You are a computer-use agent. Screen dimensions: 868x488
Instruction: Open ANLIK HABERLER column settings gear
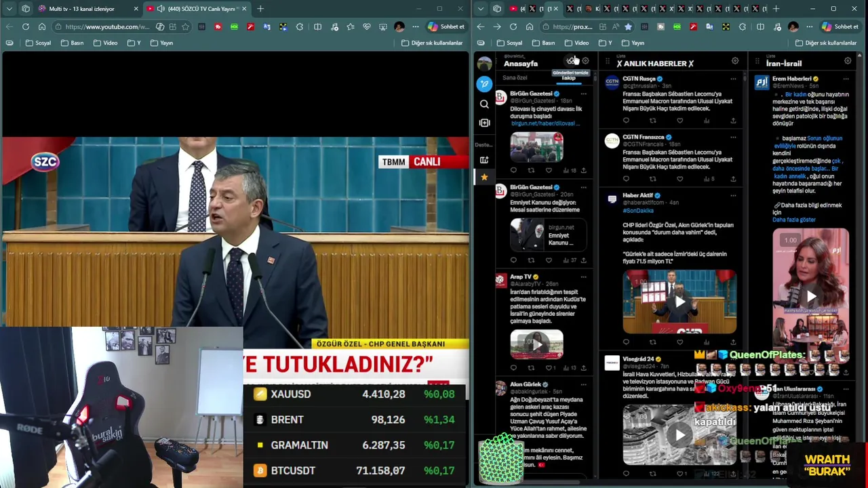coord(735,61)
